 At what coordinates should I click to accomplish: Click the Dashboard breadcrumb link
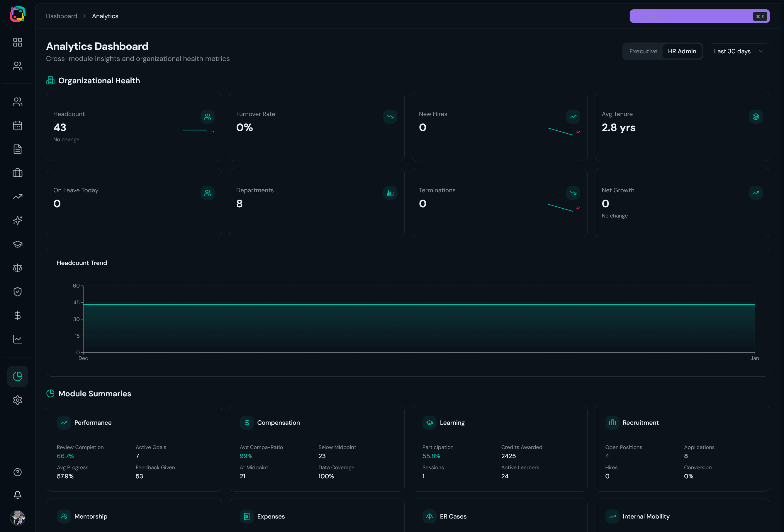point(61,16)
